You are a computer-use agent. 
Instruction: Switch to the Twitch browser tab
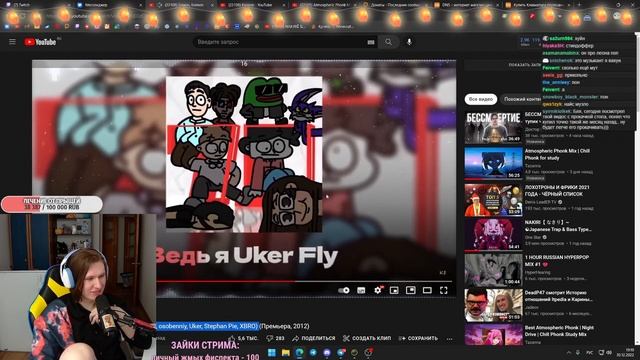39,5
